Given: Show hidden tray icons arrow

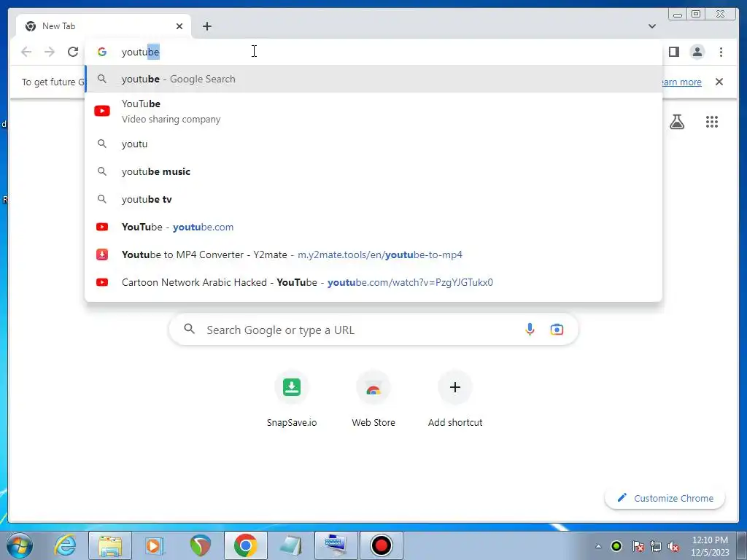Looking at the screenshot, I should (598, 546).
